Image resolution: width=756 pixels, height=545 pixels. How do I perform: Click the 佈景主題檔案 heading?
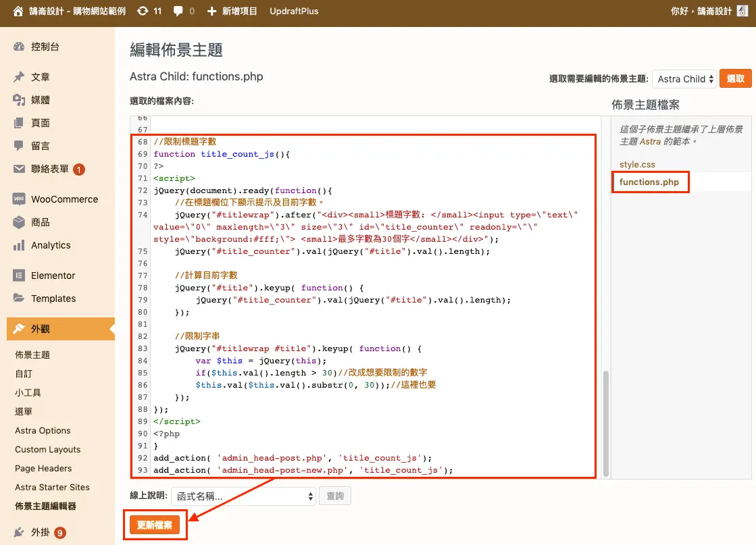[645, 105]
